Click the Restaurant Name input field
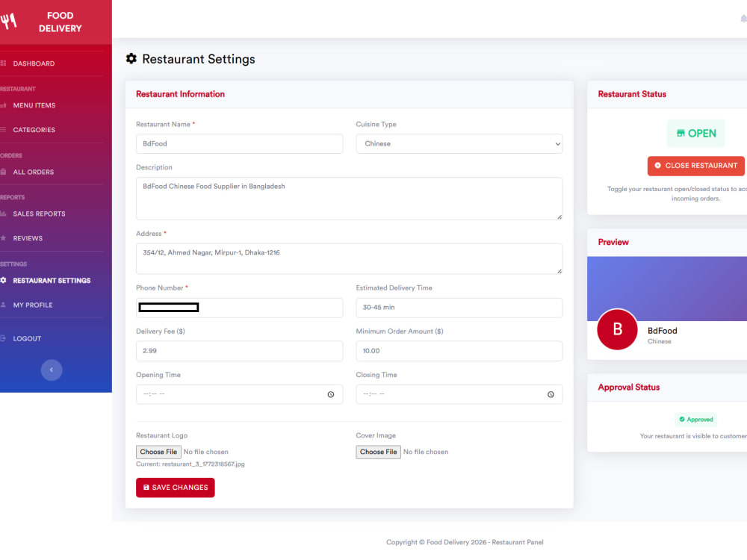 coord(240,144)
